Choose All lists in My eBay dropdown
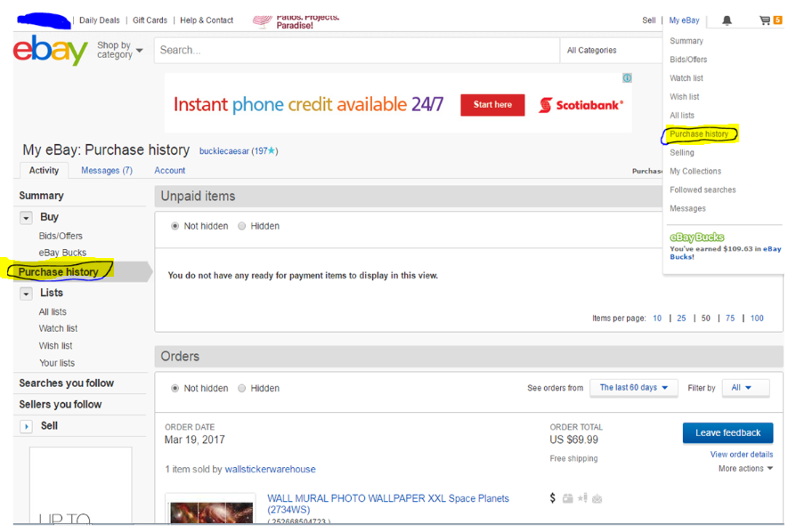788x532 pixels. 681,115
